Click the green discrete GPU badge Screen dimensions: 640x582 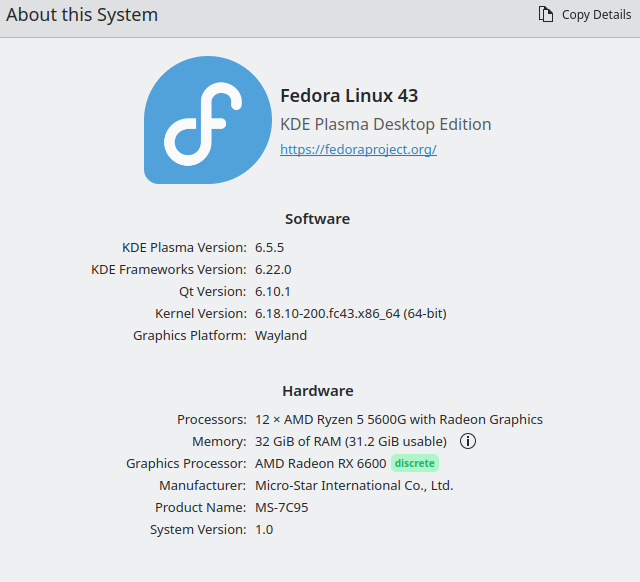pyautogui.click(x=415, y=463)
